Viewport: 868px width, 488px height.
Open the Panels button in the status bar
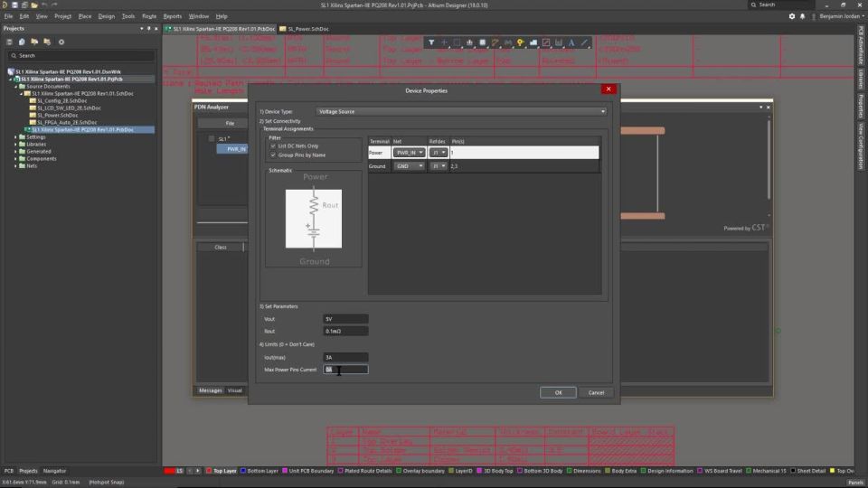coord(855,483)
